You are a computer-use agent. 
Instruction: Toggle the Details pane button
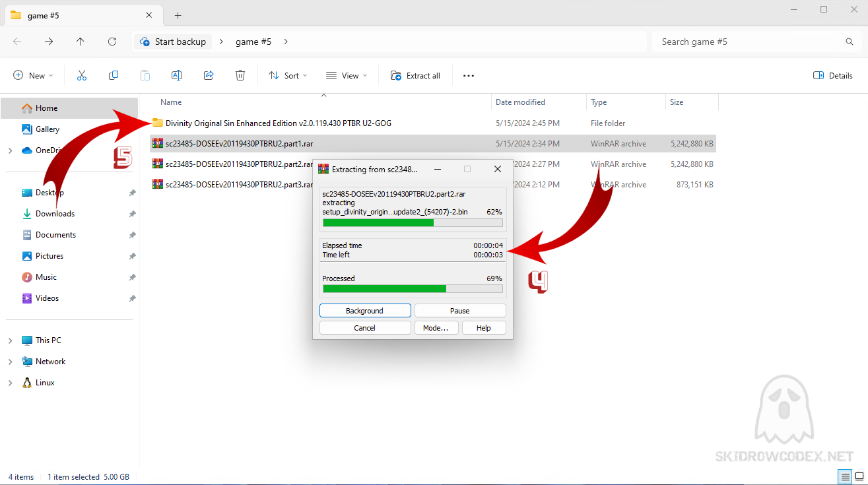pyautogui.click(x=833, y=76)
